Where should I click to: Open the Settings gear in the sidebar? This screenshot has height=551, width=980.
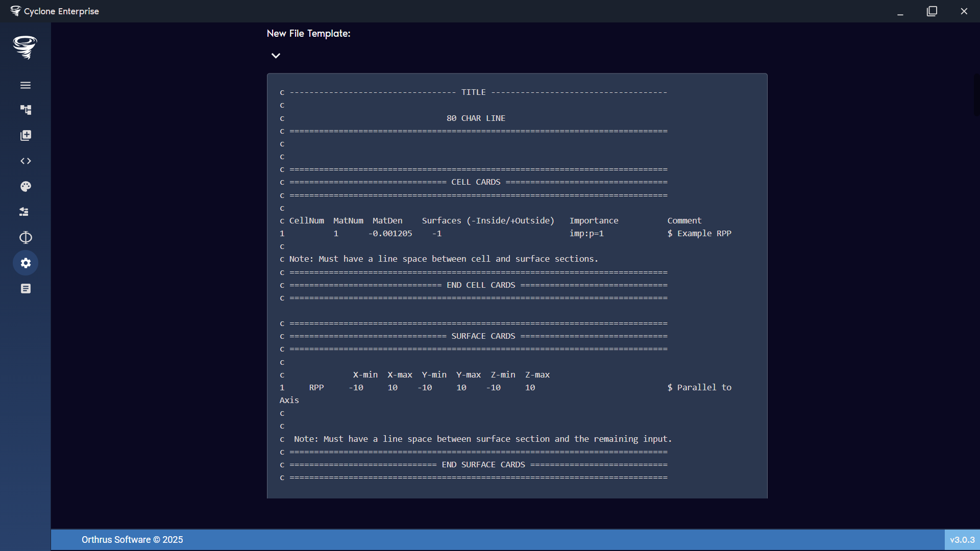25,263
